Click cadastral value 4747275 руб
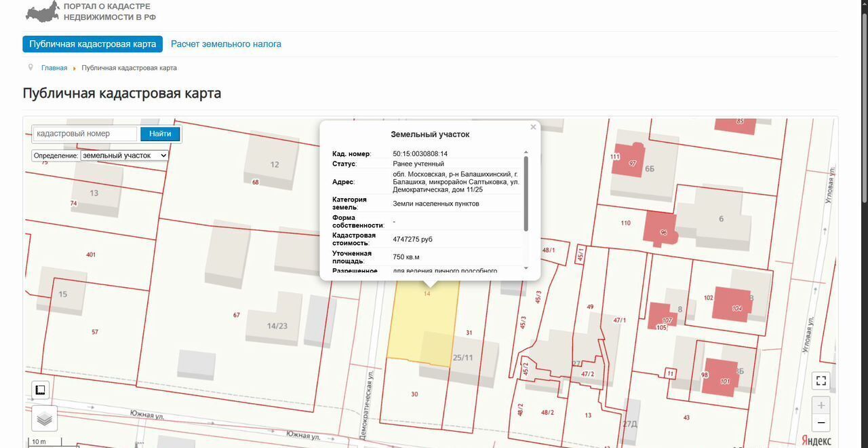 click(412, 240)
